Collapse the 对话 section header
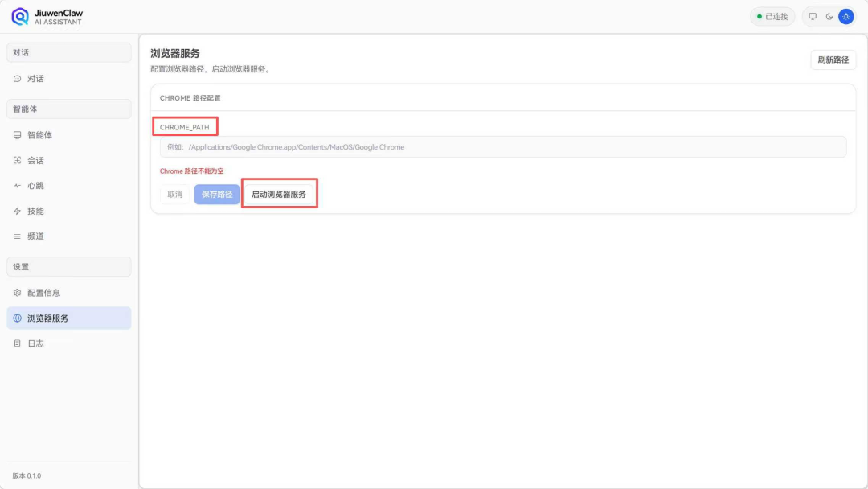 tap(68, 52)
